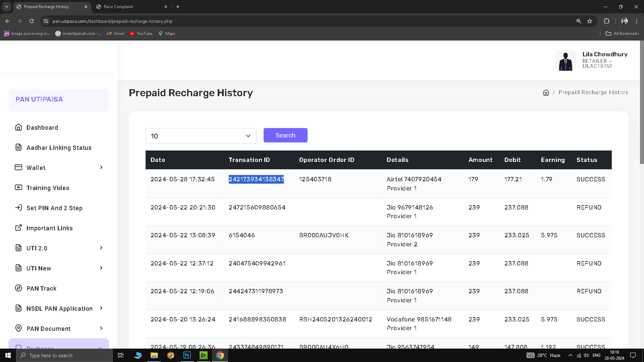The height and width of the screenshot is (362, 644).
Task: Open the rows count dropdown showing 10
Action: [x=201, y=136]
